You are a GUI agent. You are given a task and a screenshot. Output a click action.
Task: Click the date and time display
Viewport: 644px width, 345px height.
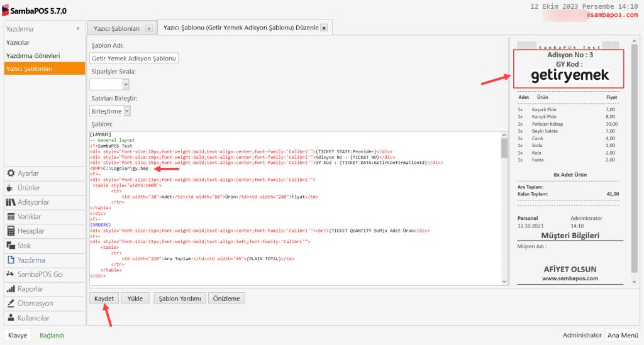tap(584, 6)
